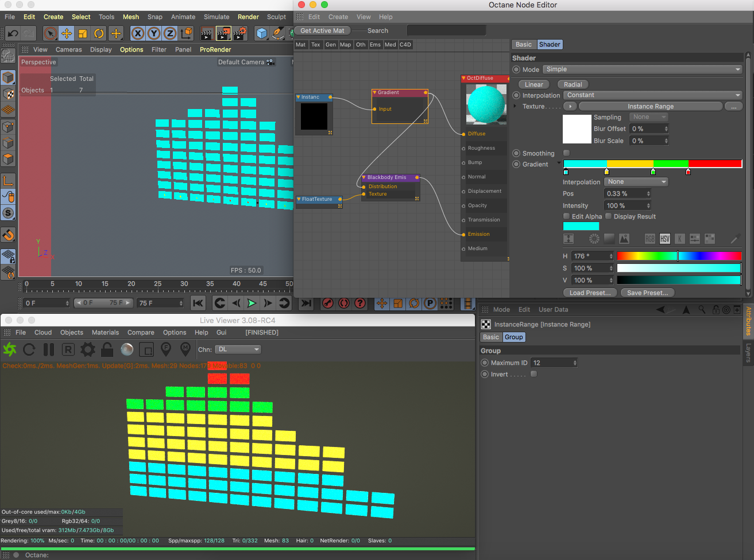Switch color chooser to HSV mode
The image size is (754, 560).
[x=665, y=239]
